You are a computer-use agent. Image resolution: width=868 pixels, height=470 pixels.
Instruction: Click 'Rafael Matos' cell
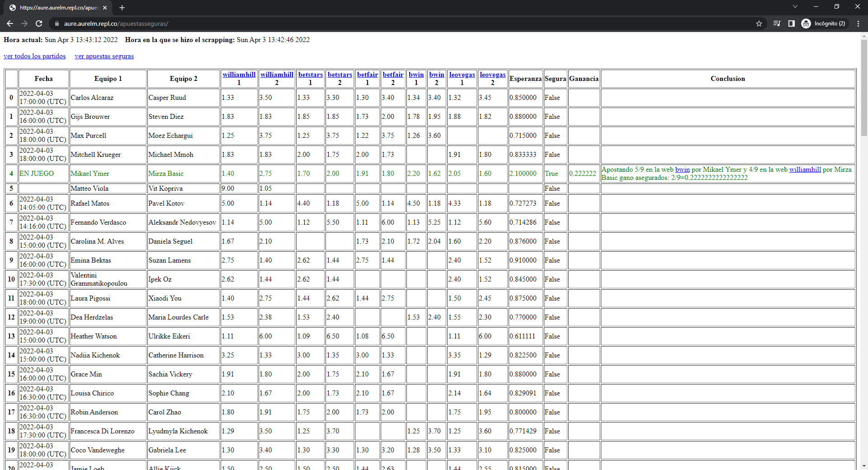pos(108,203)
